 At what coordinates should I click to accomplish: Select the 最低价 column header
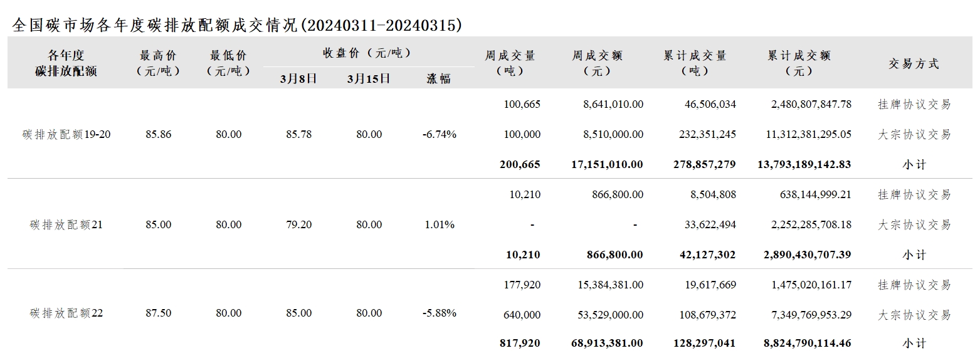228,63
